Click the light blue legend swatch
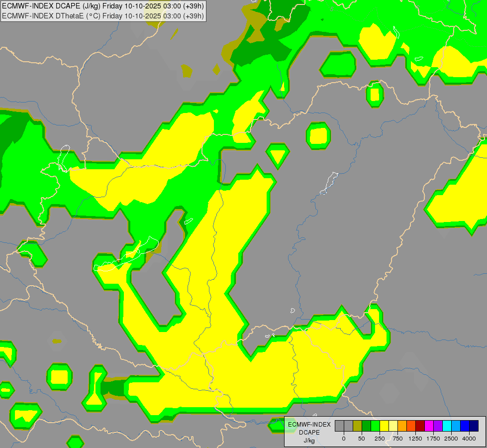 click(456, 426)
